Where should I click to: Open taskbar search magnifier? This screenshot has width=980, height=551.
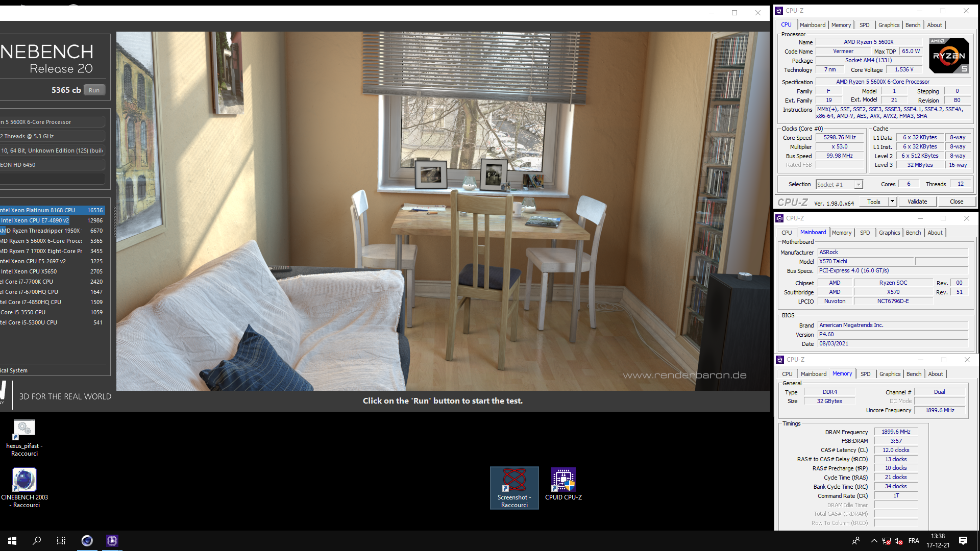click(37, 541)
